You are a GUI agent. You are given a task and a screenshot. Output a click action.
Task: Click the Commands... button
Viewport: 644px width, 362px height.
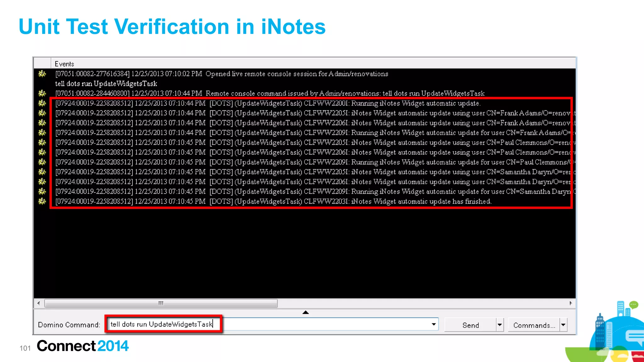534,325
